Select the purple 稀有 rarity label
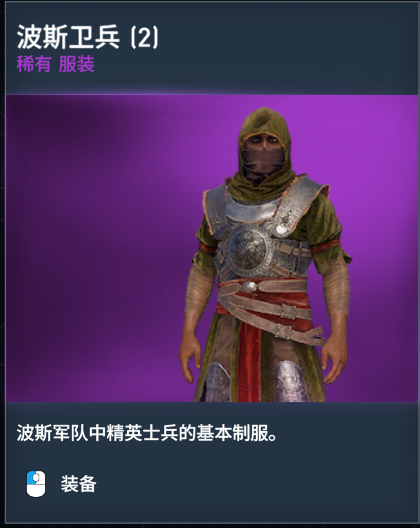420x528 pixels. click(x=34, y=64)
